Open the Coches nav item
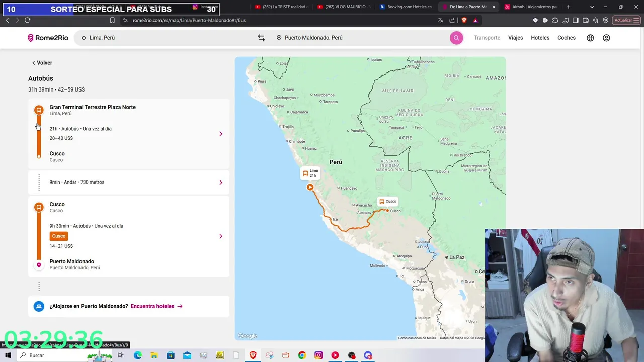This screenshot has height=362, width=644. [567, 38]
